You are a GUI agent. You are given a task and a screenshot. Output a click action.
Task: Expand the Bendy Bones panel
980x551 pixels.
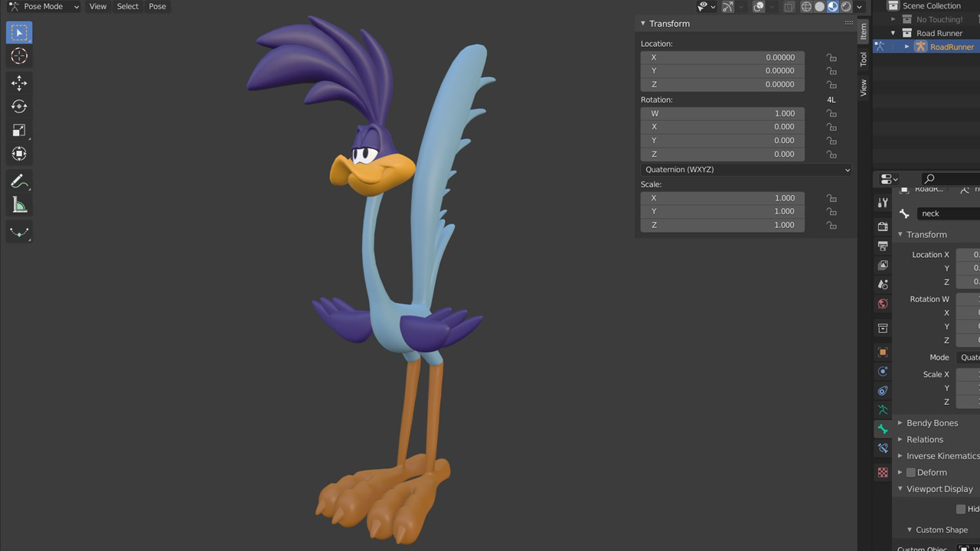pos(931,423)
